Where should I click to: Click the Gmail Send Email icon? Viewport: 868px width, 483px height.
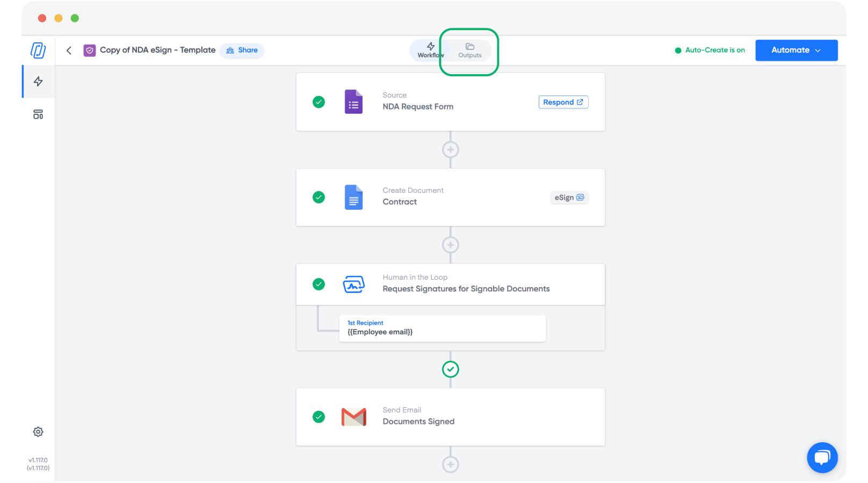(x=353, y=417)
